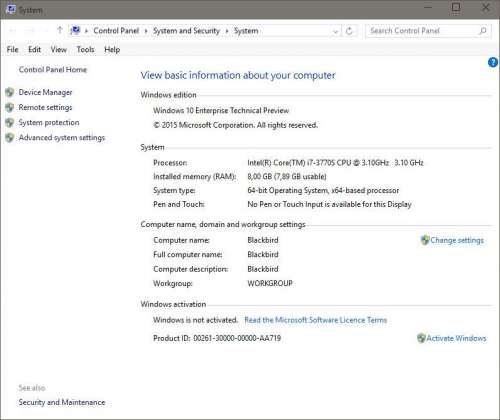Click Blackbird value next to Computer description
Image resolution: width=500 pixels, height=420 pixels.
pos(263,269)
